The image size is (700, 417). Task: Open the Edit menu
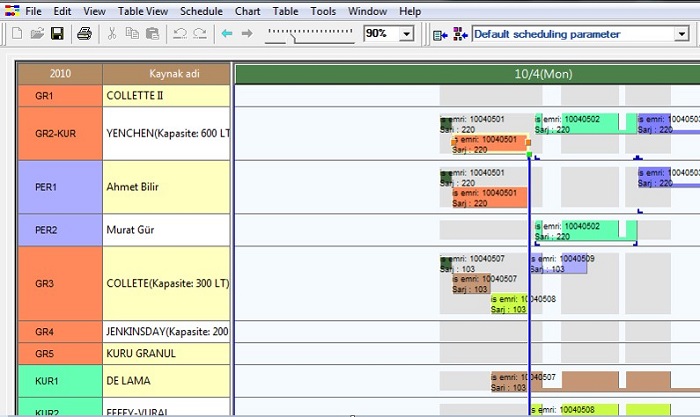[x=62, y=11]
